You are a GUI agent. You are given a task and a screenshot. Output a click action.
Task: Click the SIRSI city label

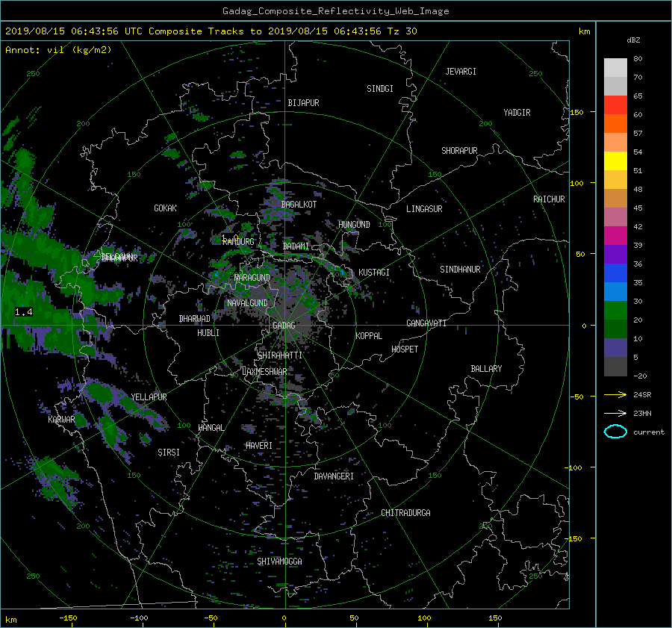pyautogui.click(x=169, y=453)
